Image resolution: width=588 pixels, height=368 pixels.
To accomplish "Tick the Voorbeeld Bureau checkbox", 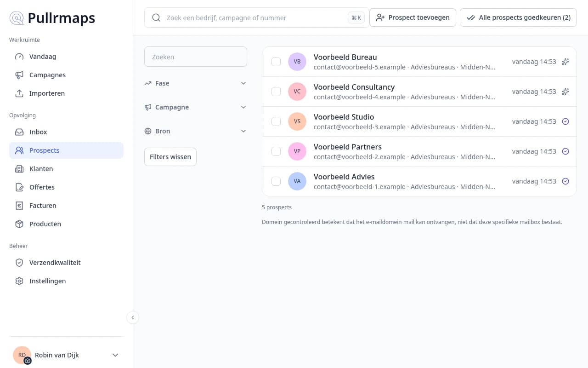I will click(x=276, y=62).
